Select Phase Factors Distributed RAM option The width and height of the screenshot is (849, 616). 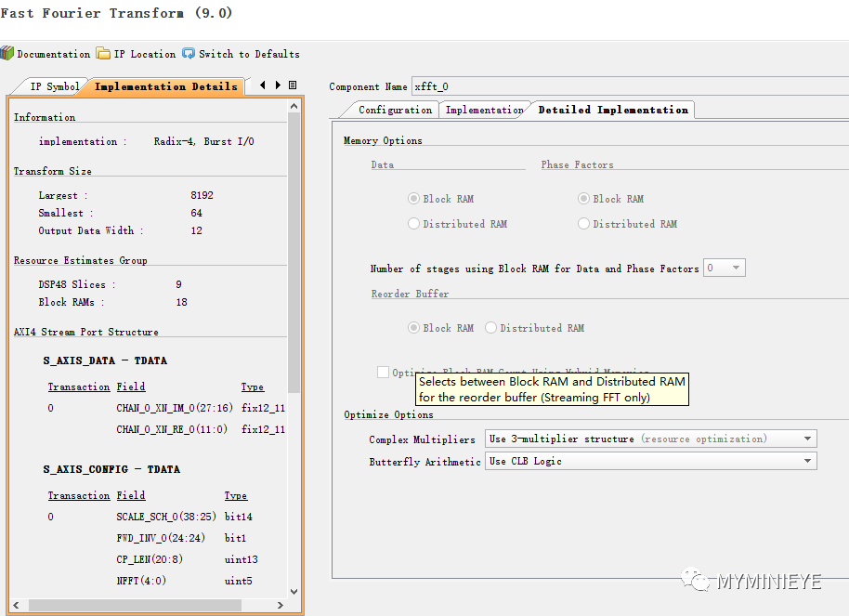(583, 224)
